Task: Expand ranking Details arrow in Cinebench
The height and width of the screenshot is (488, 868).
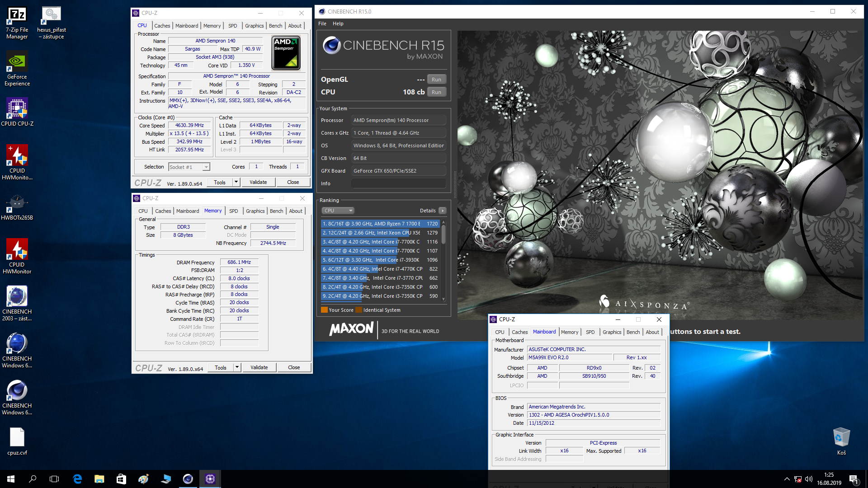Action: tap(443, 211)
